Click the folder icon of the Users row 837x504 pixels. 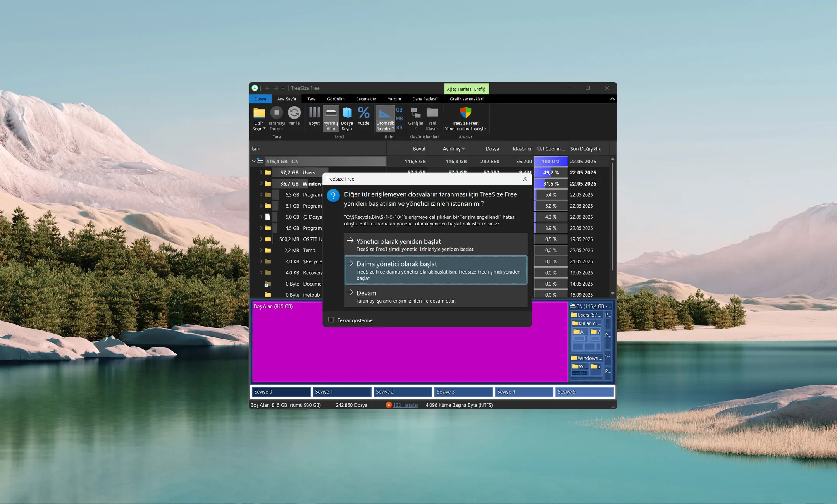268,172
